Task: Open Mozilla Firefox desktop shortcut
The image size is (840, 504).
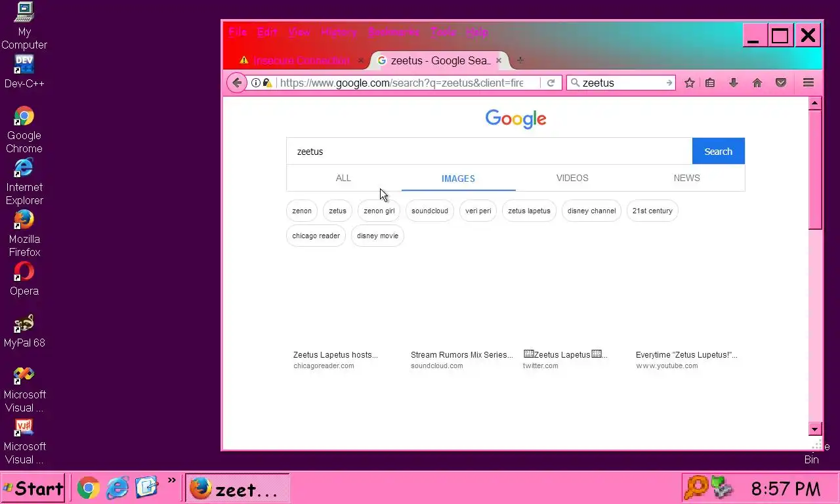Action: tap(24, 234)
